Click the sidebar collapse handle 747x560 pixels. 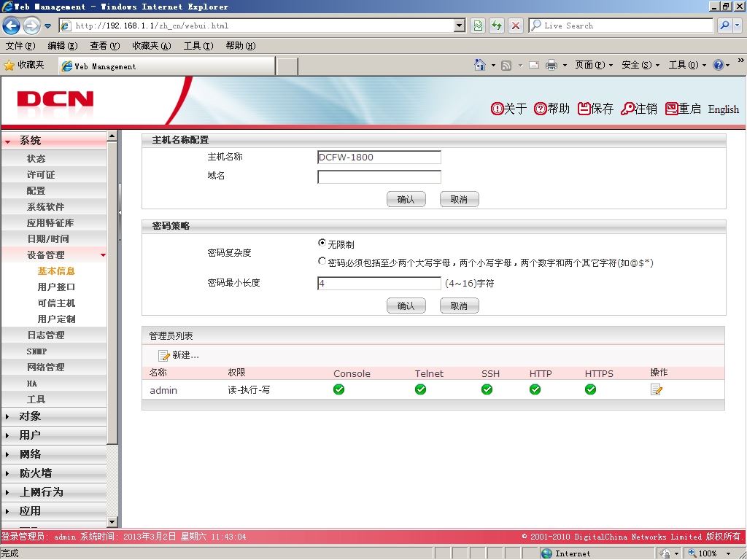(120, 212)
